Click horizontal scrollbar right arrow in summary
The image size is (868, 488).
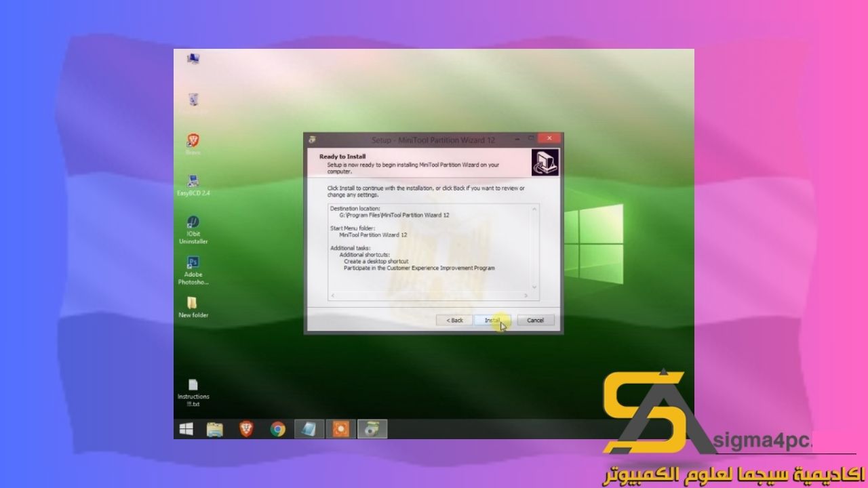(526, 296)
